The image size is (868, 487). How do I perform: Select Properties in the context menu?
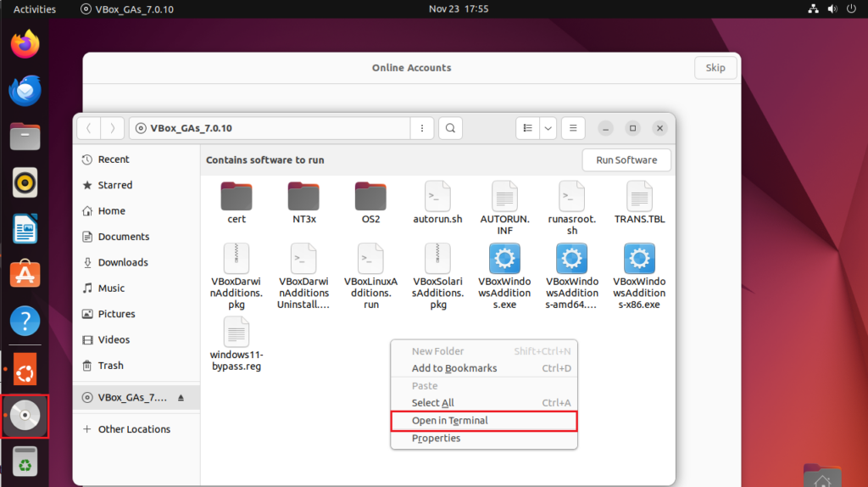(x=436, y=439)
